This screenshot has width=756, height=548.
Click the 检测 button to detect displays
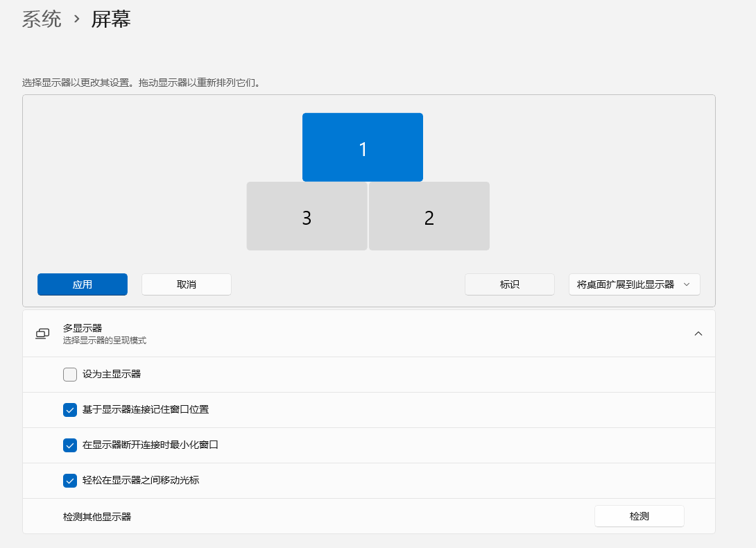pyautogui.click(x=639, y=516)
